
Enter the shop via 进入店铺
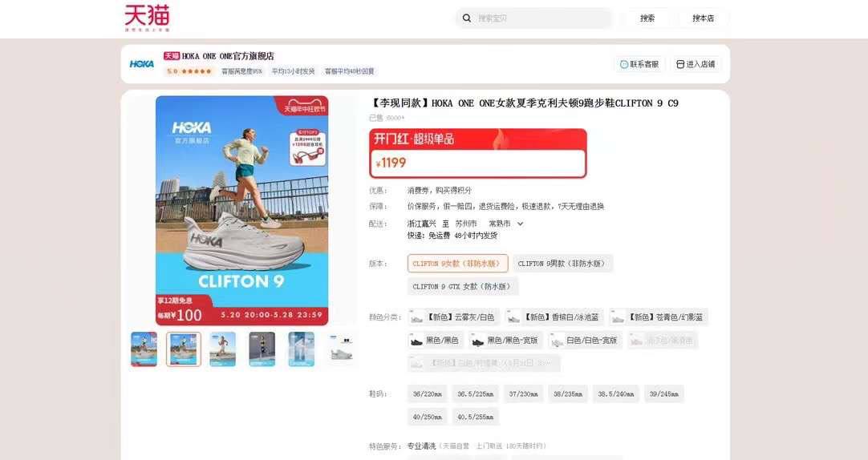696,64
